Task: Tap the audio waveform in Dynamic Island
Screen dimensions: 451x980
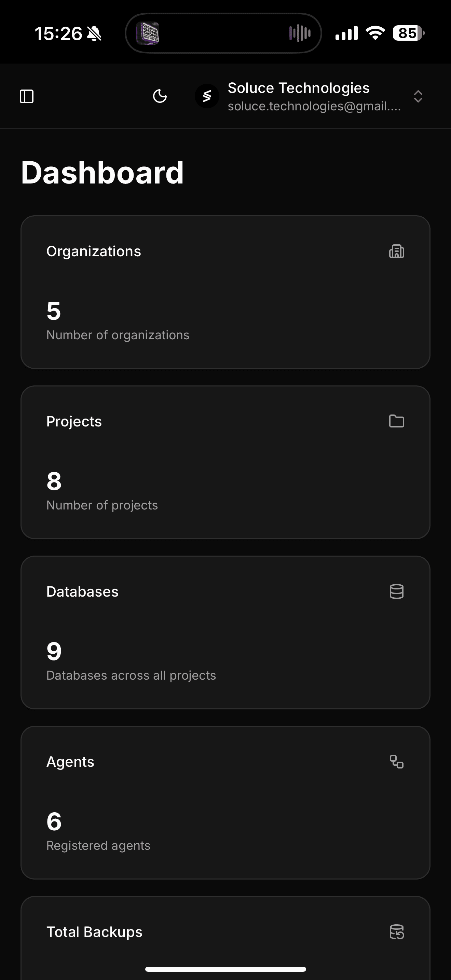Action: coord(300,33)
